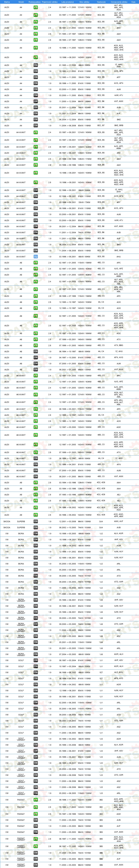Select ON icon in Skoda Superb AVB row

[x=36, y=528]
